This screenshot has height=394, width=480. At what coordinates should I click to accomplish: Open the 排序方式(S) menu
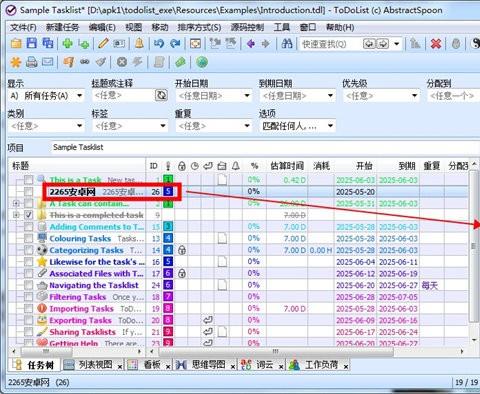199,27
